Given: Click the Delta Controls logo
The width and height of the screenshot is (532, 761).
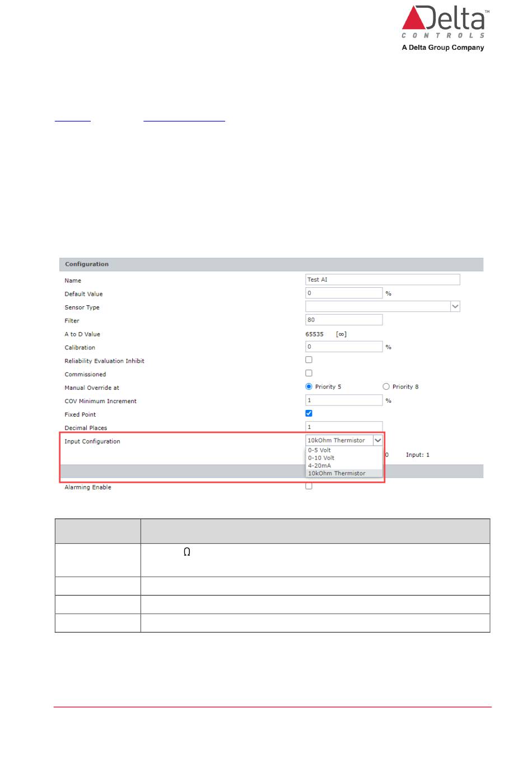Looking at the screenshot, I should [x=444, y=28].
